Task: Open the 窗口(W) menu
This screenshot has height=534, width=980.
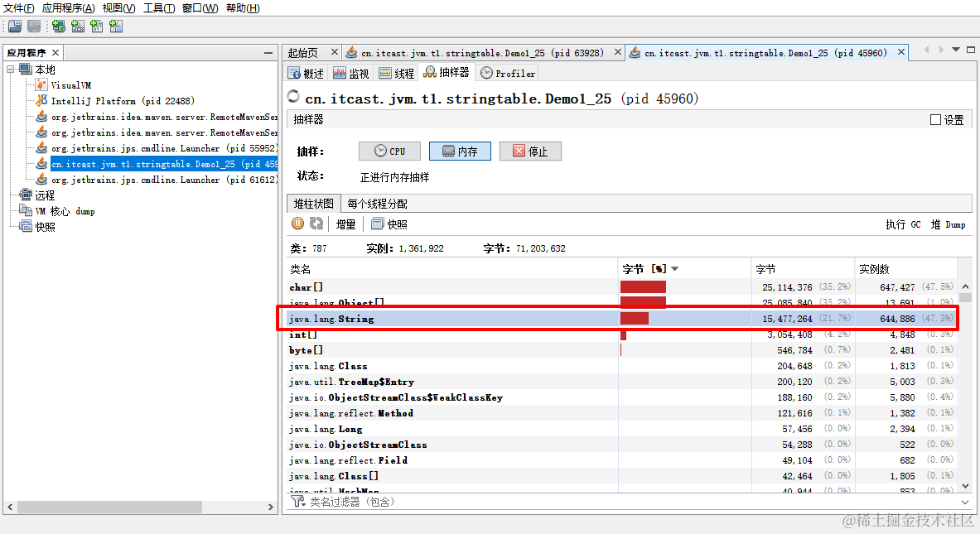Action: [200, 8]
